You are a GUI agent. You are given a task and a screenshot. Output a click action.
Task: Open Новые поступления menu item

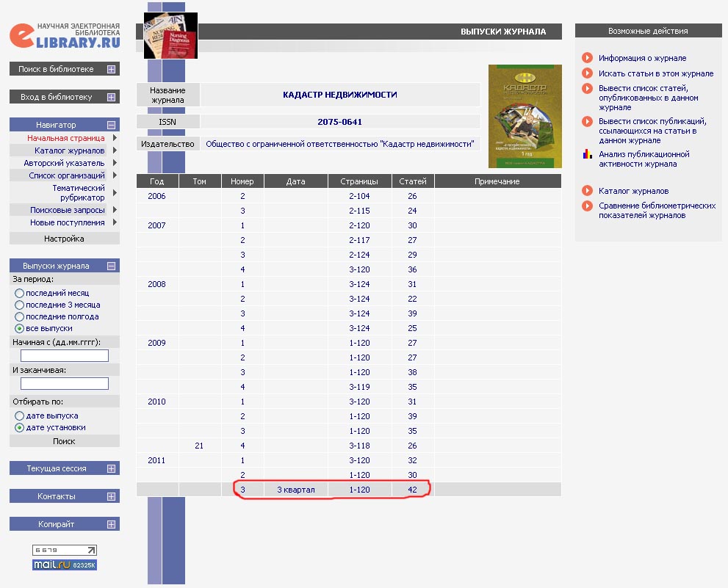click(x=68, y=222)
